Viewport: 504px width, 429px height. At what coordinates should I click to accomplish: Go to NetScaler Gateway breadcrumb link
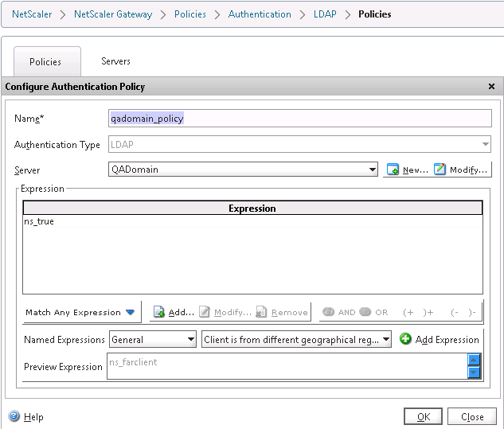(x=113, y=14)
